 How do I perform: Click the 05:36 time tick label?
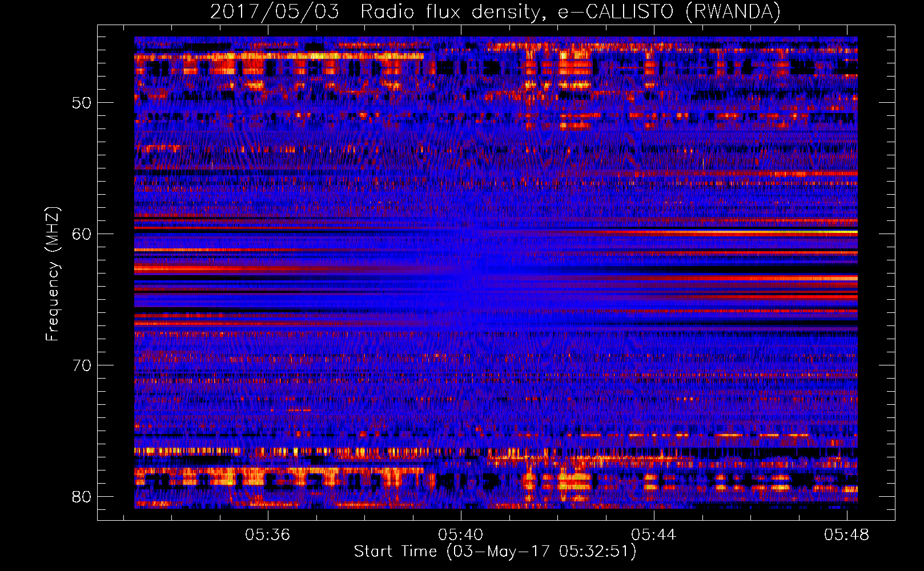click(267, 535)
